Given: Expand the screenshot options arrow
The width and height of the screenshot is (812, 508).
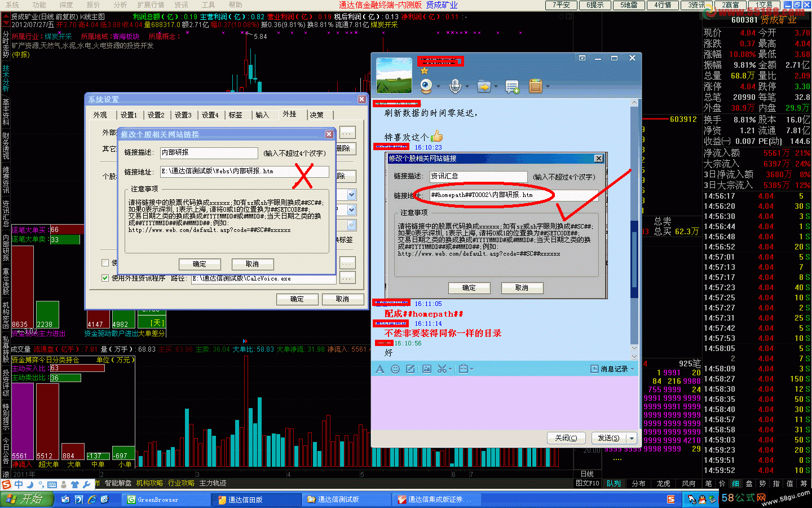Looking at the screenshot, I should coord(451,369).
